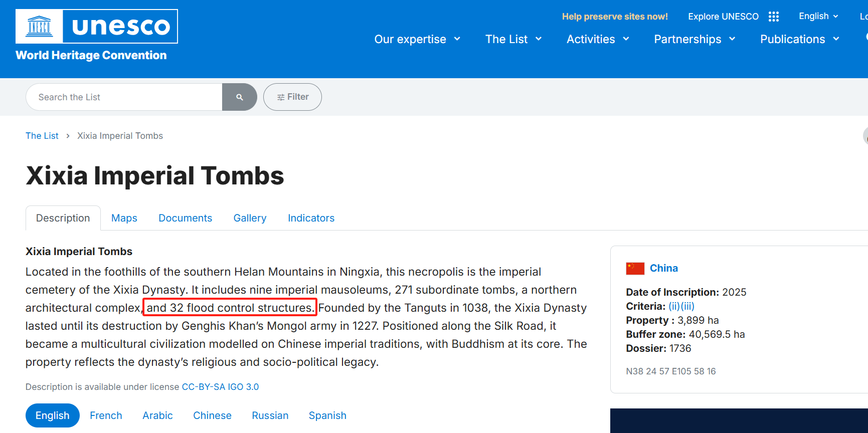Viewport: 868px width, 433px height.
Task: Select the Gallery tab
Action: (250, 218)
